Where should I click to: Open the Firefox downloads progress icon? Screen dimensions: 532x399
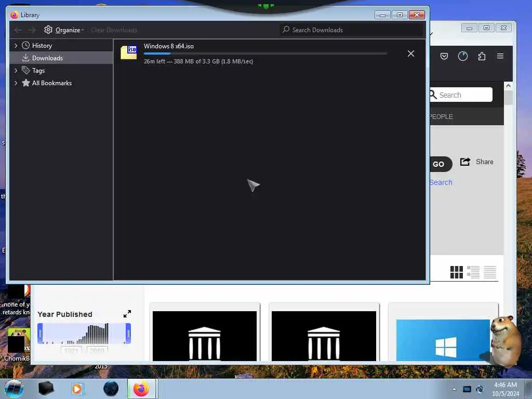pyautogui.click(x=463, y=56)
